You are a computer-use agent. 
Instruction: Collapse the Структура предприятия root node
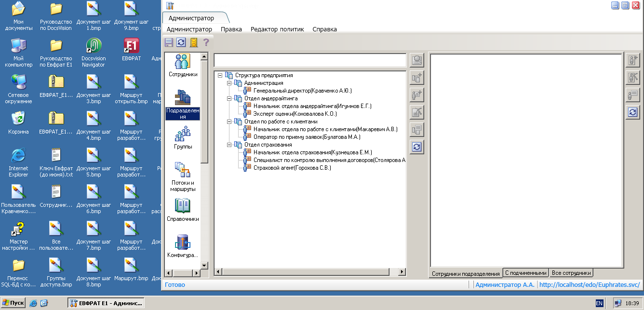[x=220, y=75]
